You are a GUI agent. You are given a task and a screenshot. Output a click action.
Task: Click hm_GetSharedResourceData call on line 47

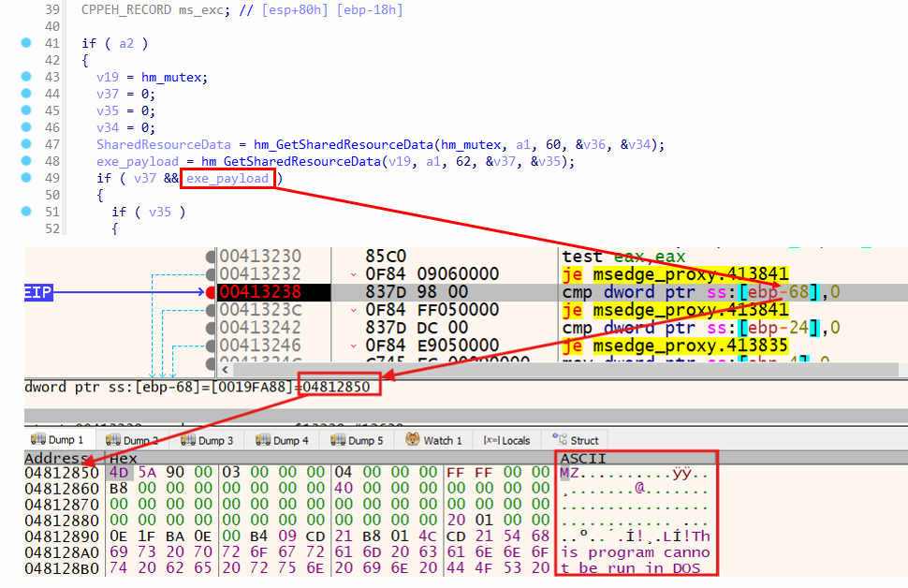coord(344,144)
